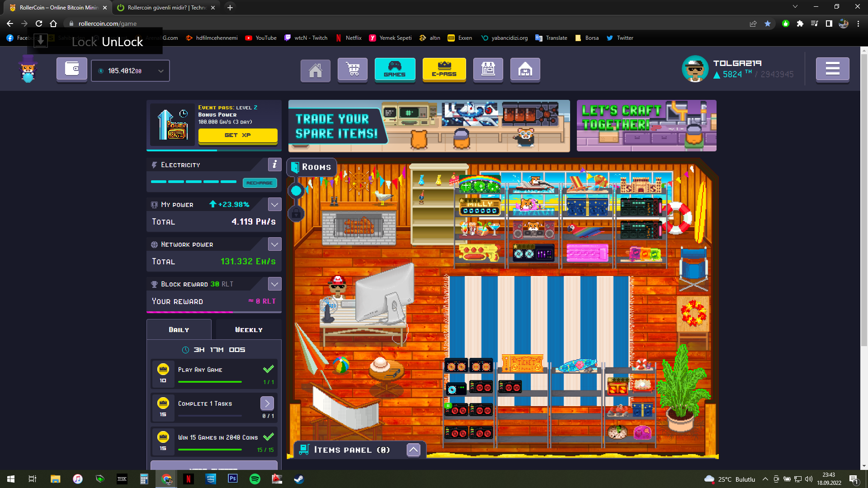This screenshot has width=868, height=488.
Task: Open the balance currency dropdown
Action: coord(160,71)
